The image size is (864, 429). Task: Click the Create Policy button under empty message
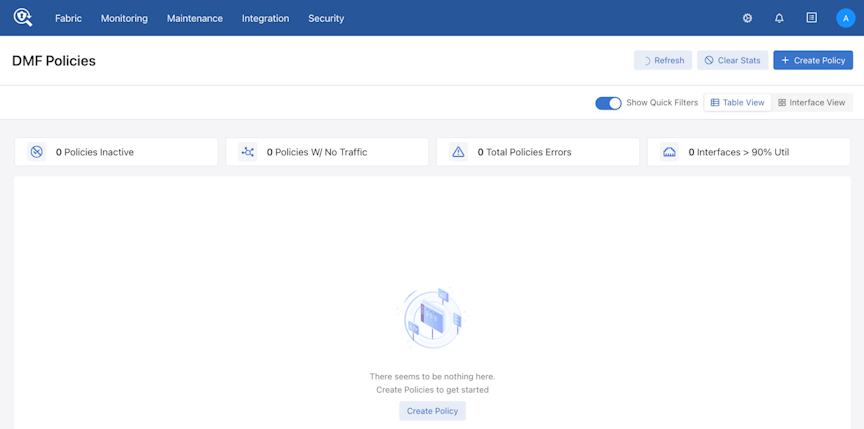(433, 411)
